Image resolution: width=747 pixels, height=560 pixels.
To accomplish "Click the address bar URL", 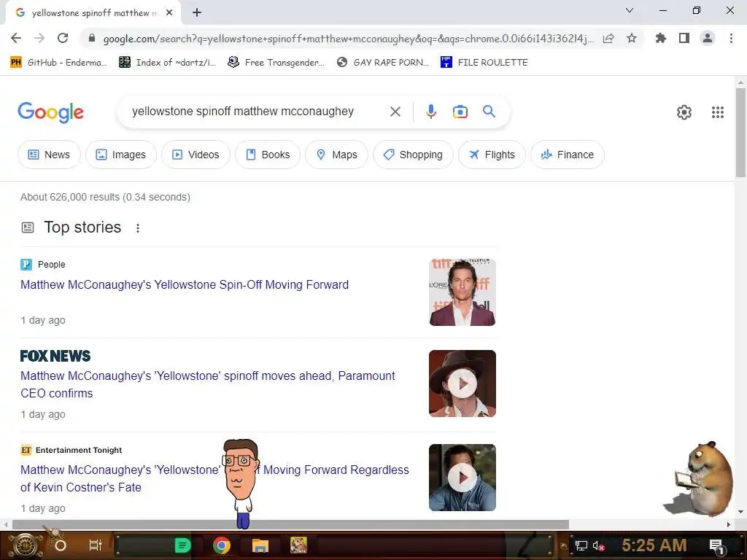I will [348, 39].
